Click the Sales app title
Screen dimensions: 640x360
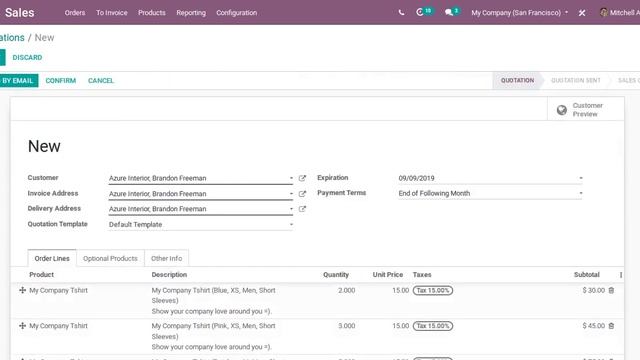pos(19,13)
